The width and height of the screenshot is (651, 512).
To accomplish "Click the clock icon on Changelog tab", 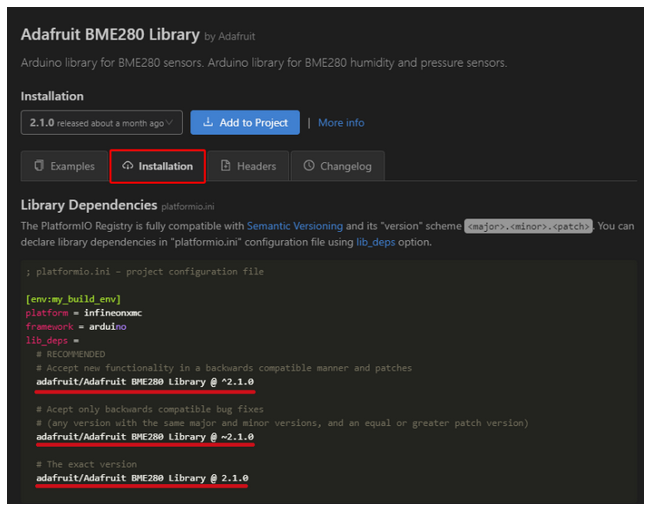I will point(309,165).
